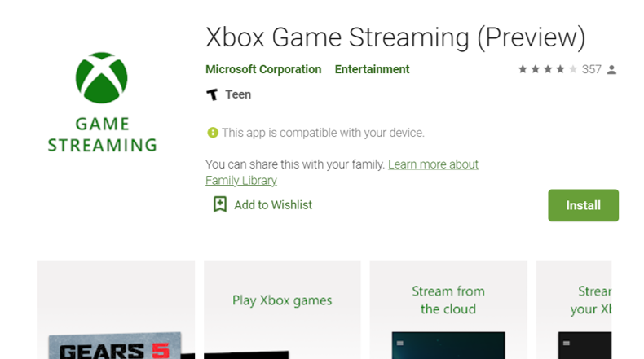
Task: Click the Teen content rating T icon
Action: pyautogui.click(x=212, y=94)
